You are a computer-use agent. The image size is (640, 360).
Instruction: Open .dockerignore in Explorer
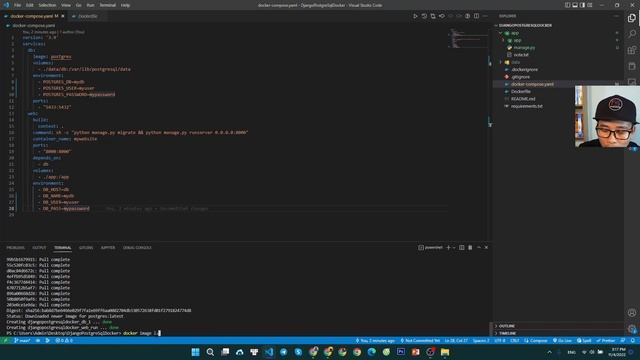coord(524,69)
